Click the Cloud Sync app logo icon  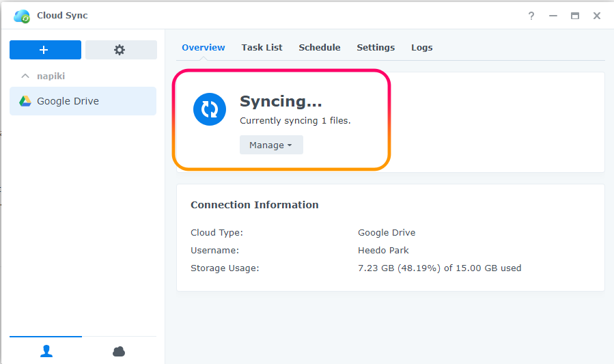click(22, 16)
